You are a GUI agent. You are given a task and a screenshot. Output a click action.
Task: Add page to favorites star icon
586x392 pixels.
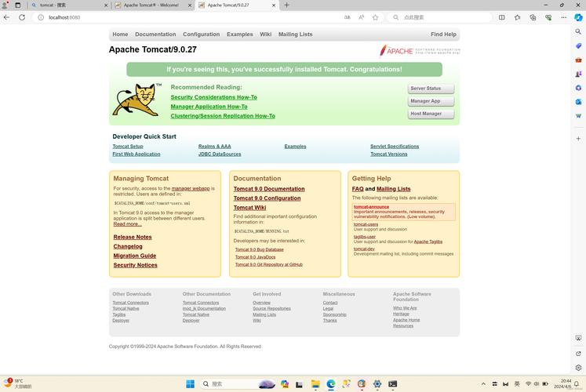(375, 17)
